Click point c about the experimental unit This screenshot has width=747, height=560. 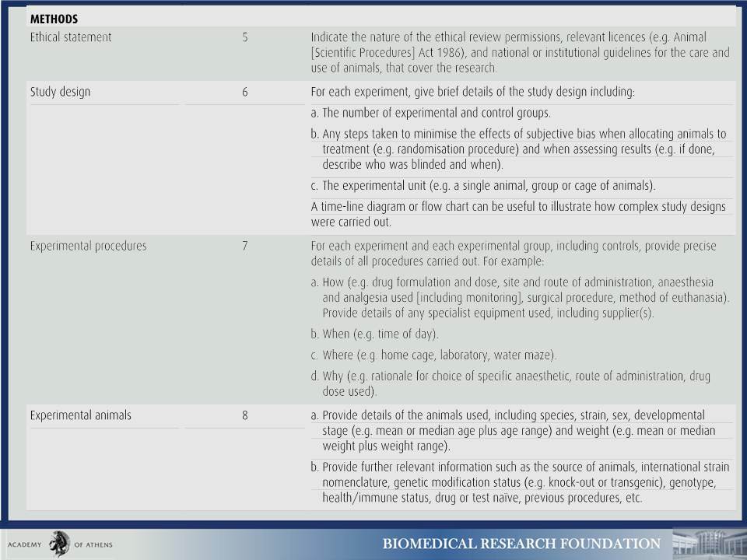483,185
